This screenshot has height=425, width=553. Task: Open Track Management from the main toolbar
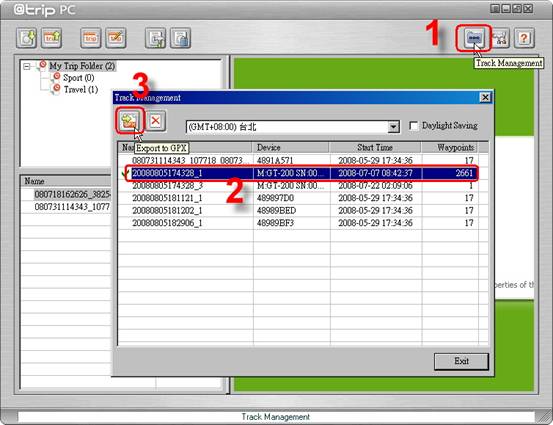click(473, 38)
